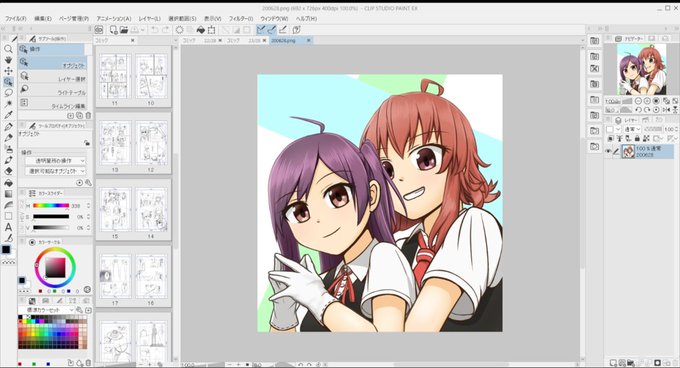This screenshot has width=680, height=368.
Task: Open the 編集(E) menu
Action: pyautogui.click(x=42, y=19)
